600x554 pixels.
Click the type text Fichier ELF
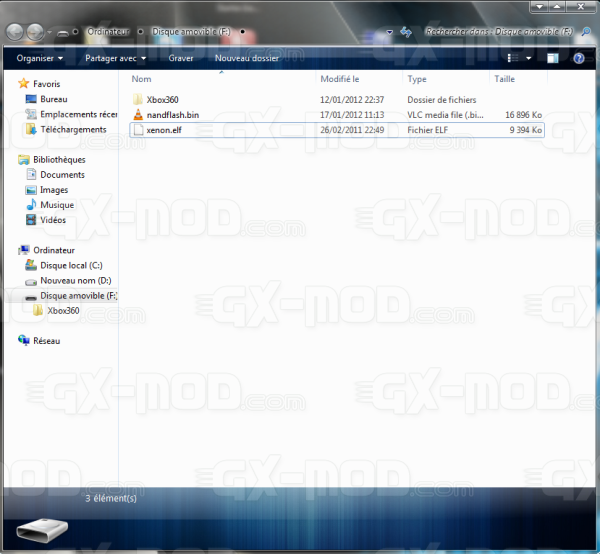coord(427,130)
